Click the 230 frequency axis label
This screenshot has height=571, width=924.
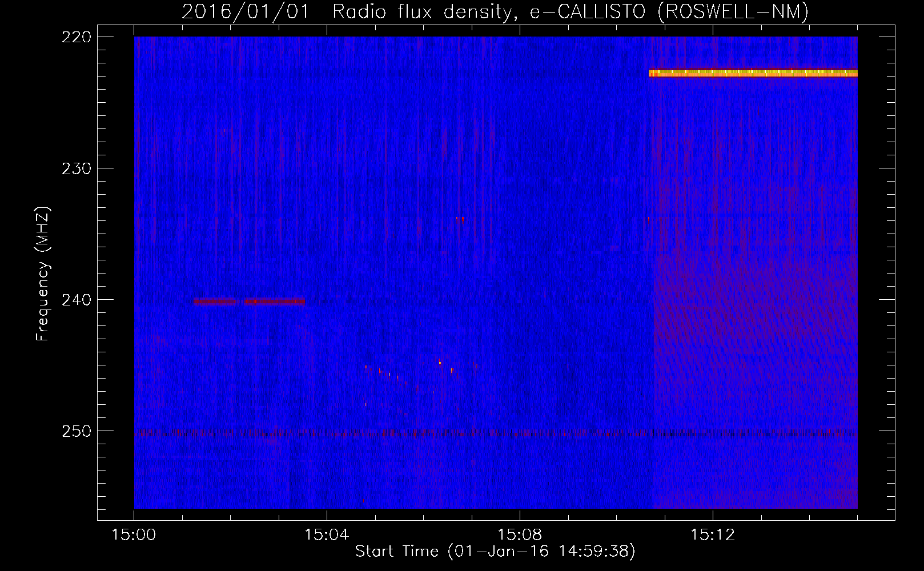coord(76,168)
